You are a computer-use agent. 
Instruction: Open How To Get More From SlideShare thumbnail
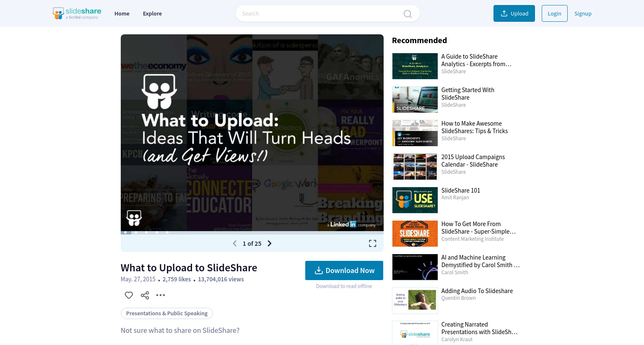pos(415,234)
